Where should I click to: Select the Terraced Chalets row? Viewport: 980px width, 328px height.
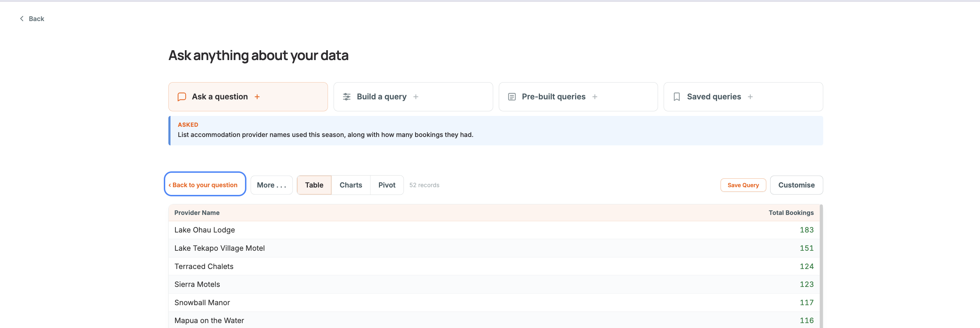pos(494,267)
